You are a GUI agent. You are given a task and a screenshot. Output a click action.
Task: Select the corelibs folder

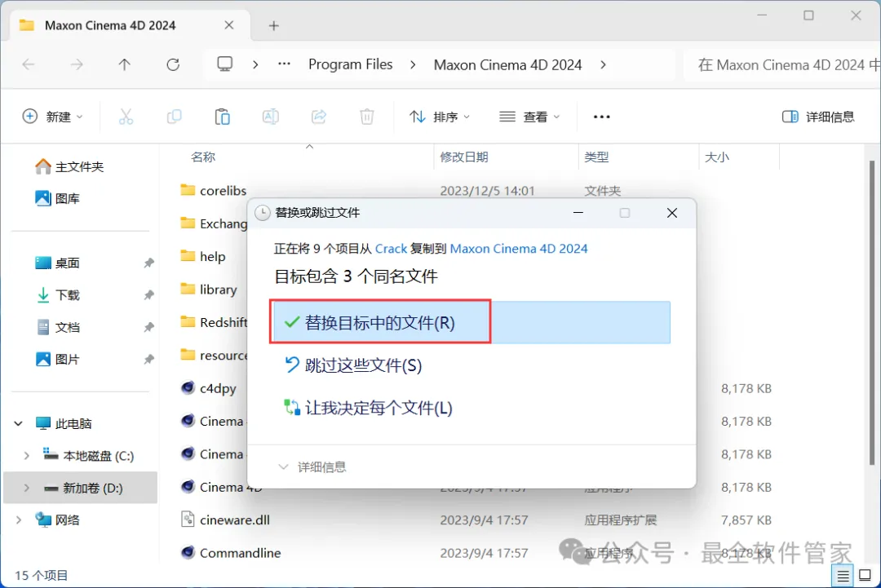point(214,190)
